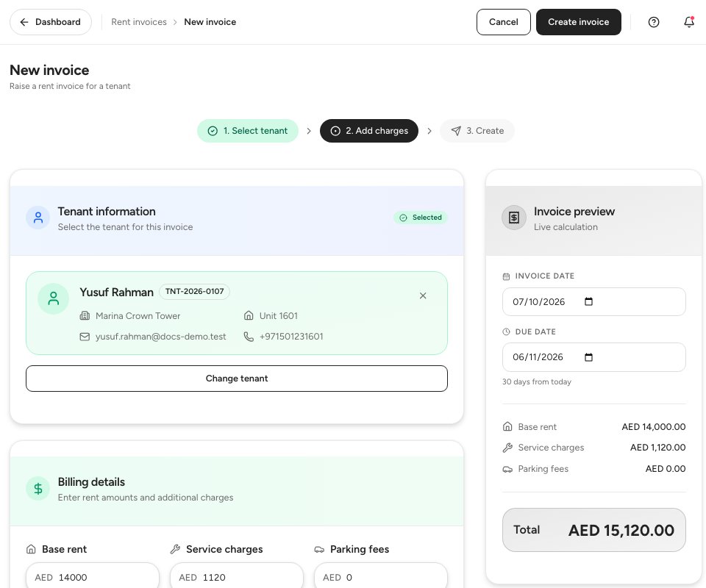
Task: Focus the Service charges amount field
Action: click(237, 576)
